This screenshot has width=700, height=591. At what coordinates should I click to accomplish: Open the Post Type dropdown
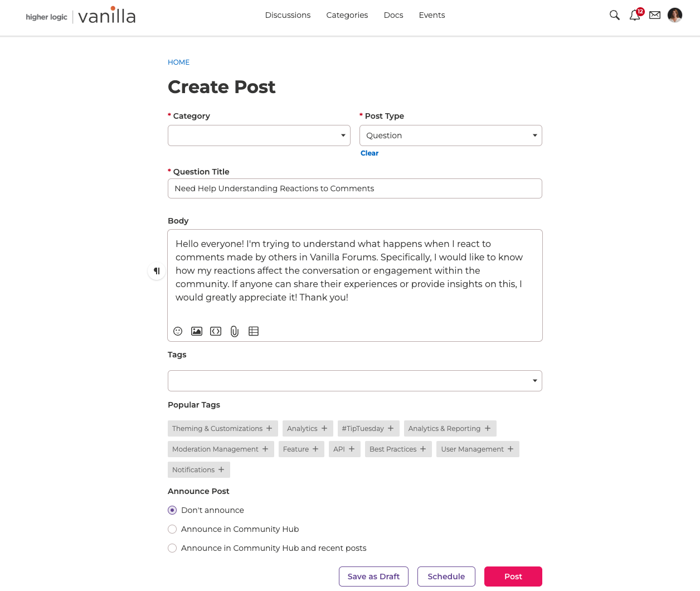coord(451,135)
